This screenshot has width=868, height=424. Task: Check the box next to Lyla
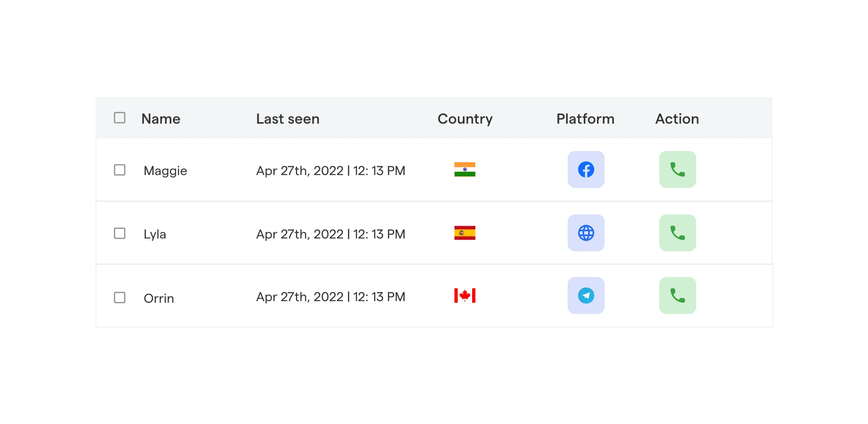pos(120,233)
